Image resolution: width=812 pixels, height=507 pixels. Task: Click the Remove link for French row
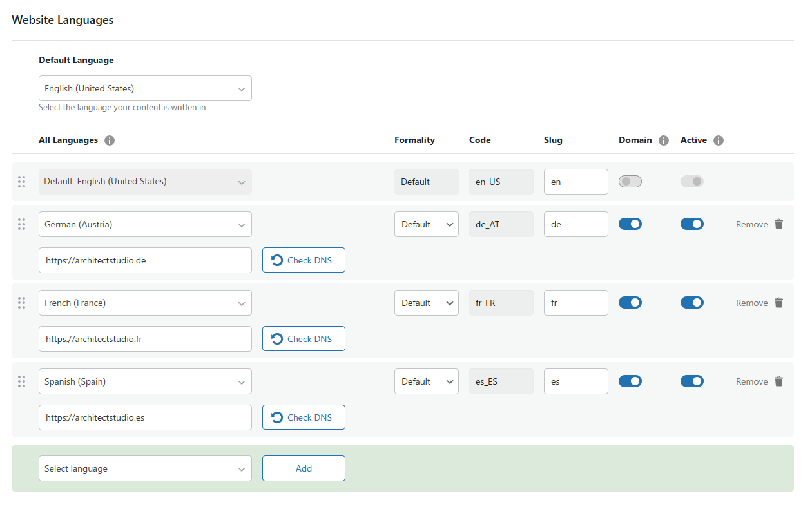click(751, 303)
